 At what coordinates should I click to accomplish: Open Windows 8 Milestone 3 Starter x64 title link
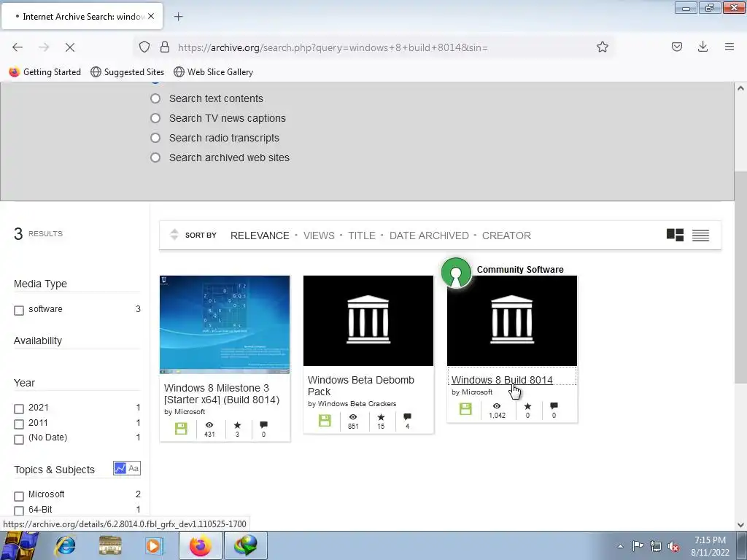[222, 394]
